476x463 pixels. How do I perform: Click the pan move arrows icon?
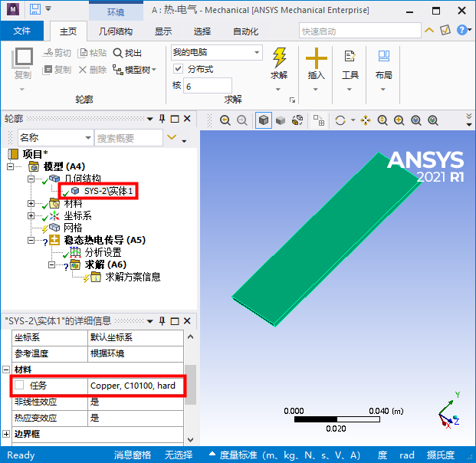[366, 120]
